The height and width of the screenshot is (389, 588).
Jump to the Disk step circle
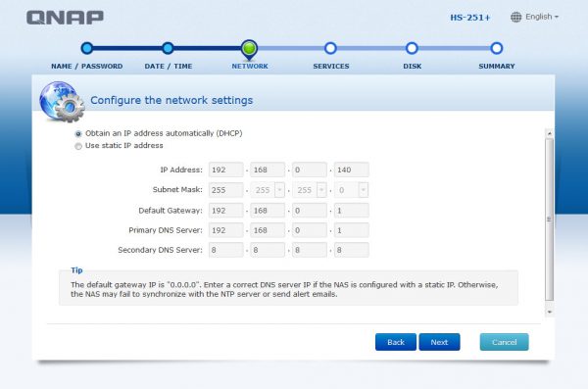tap(412, 48)
